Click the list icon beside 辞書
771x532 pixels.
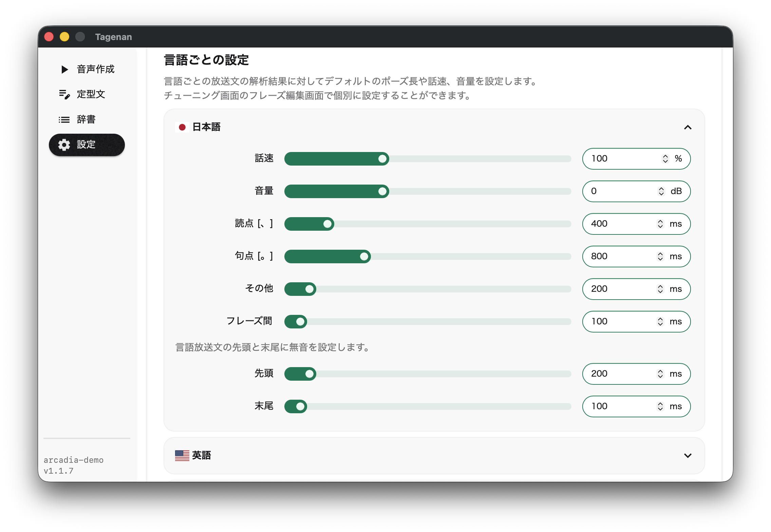click(64, 120)
